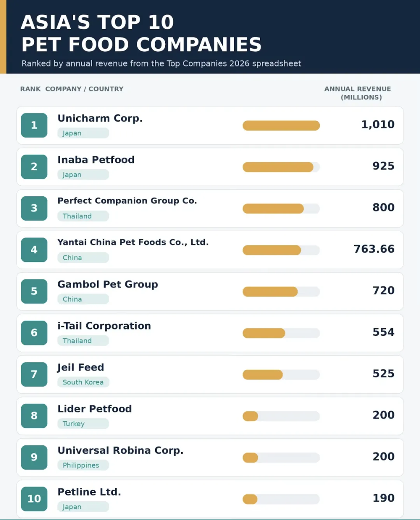Click the 763.66 revenue value
This screenshot has width=420, height=520.
[x=374, y=249]
